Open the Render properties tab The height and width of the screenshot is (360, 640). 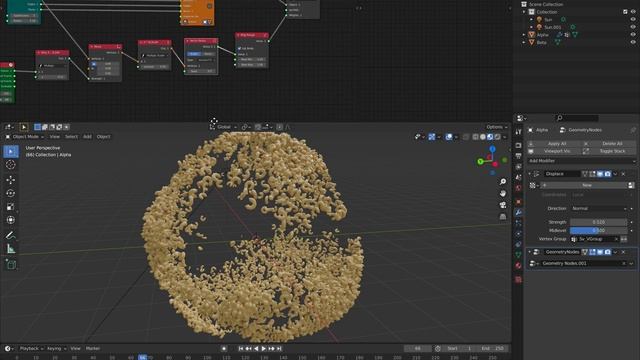tap(518, 146)
